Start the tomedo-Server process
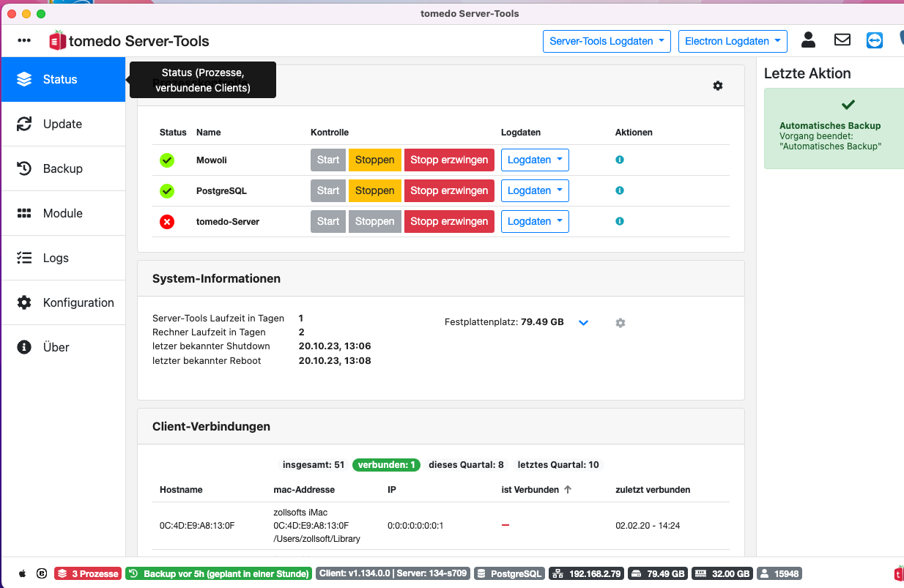Screen dimensions: 904x588 pyautogui.click(x=328, y=221)
